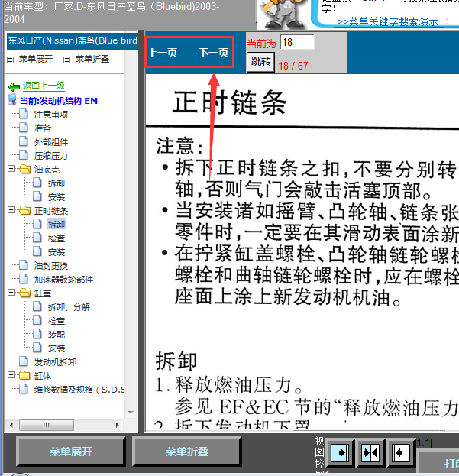Viewport: 459px width, 476px height.
Task: Click the 下一页 next page link
Action: pos(214,53)
